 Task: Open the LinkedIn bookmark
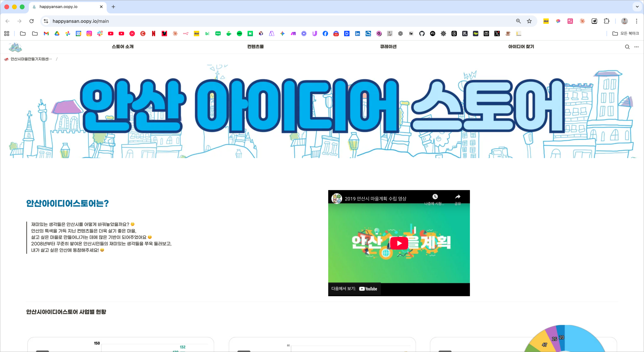(x=357, y=33)
